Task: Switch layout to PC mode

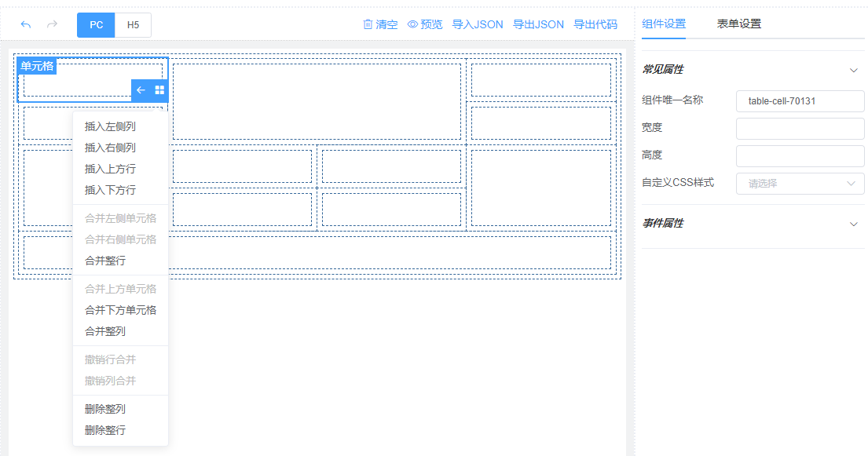Action: coord(96,25)
